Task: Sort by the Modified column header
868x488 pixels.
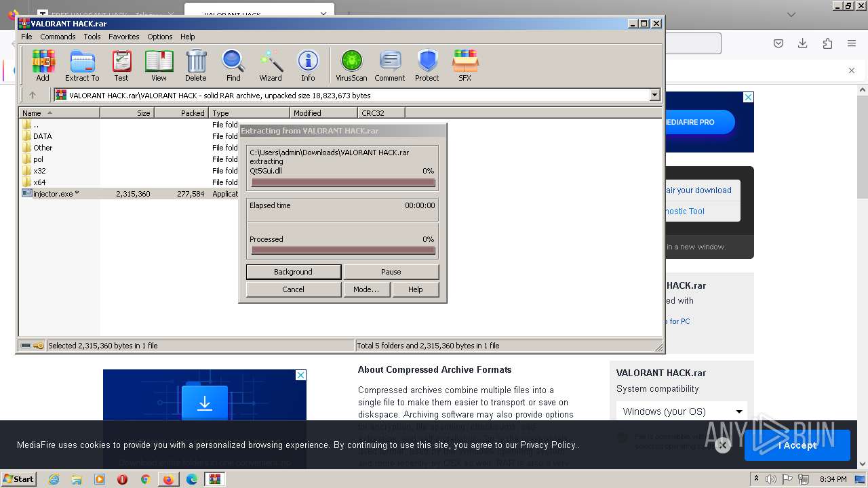Action: (324, 113)
